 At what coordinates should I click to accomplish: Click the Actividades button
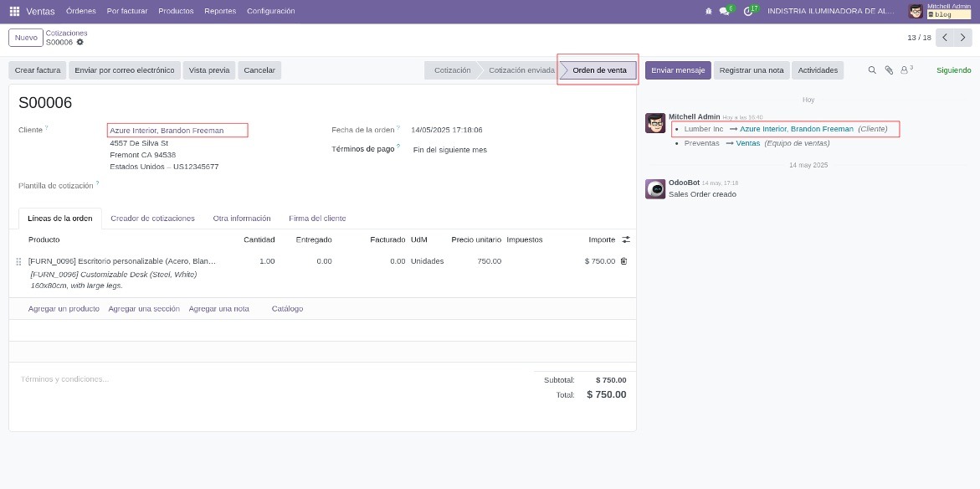[818, 70]
